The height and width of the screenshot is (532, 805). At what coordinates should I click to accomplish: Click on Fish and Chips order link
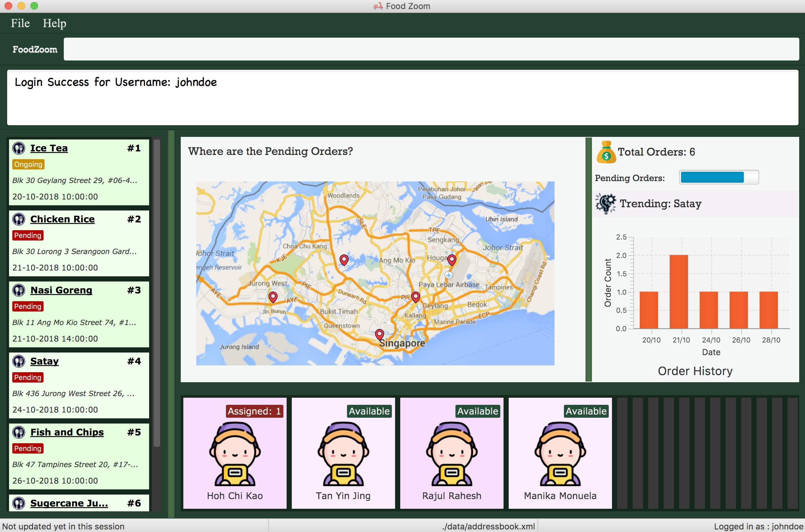pyautogui.click(x=67, y=432)
